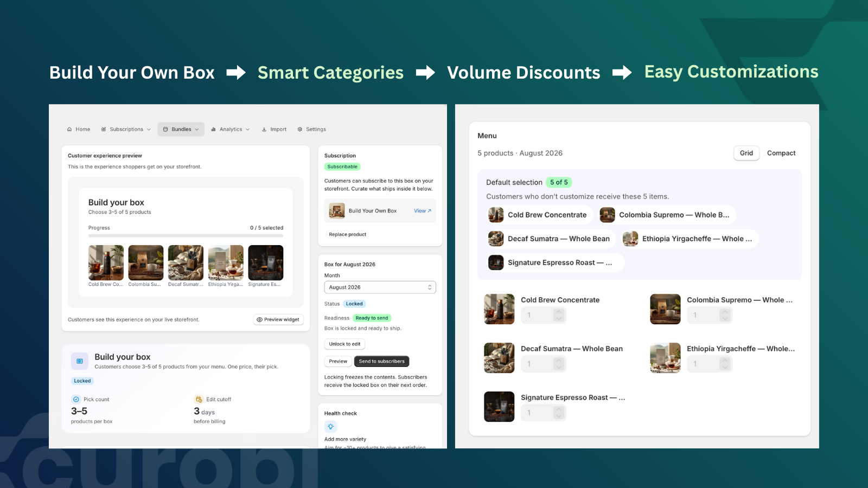Viewport: 868px width, 488px height.
Task: Click the Colombia Supremo — Whole B... default chip
Action: click(667, 215)
